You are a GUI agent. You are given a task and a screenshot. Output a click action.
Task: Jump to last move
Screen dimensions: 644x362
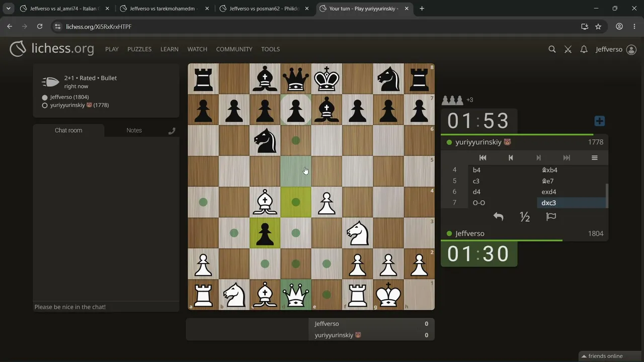click(567, 158)
